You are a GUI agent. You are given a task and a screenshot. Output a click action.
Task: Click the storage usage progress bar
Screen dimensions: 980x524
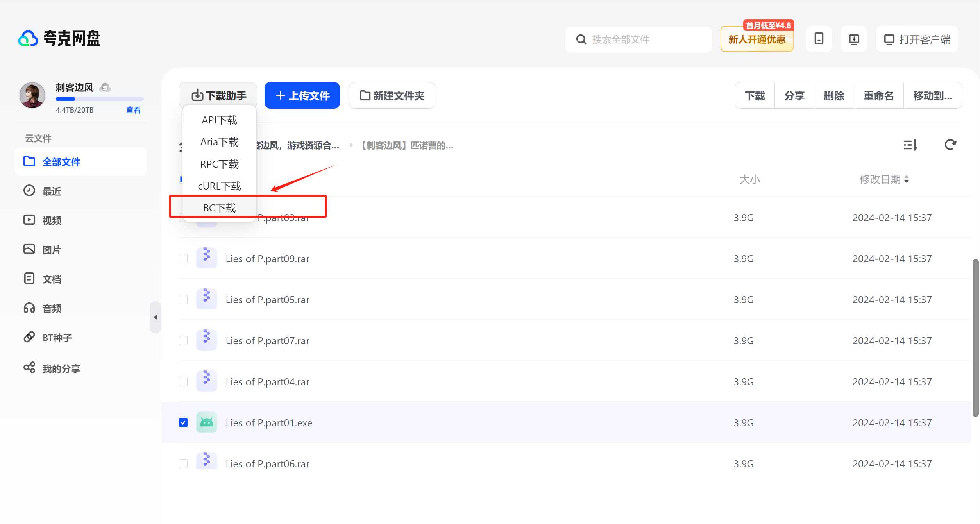tap(100, 99)
